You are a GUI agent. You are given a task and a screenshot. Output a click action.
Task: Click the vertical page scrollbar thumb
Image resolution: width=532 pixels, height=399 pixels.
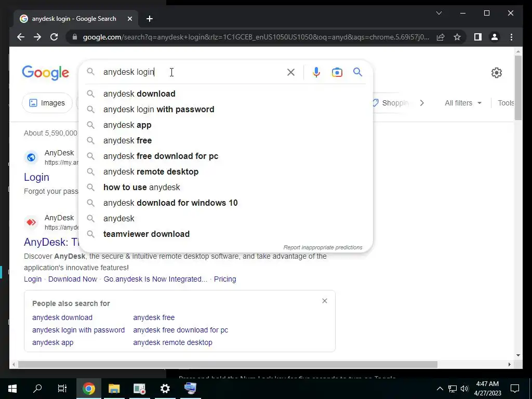(x=518, y=87)
